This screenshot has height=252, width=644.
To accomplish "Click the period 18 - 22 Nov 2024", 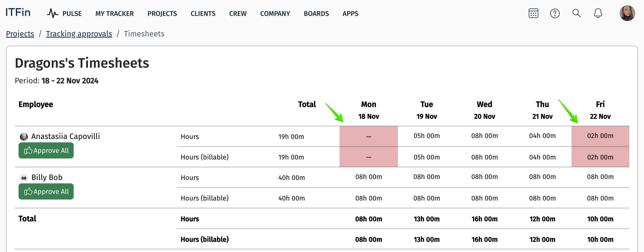I will pyautogui.click(x=70, y=81).
